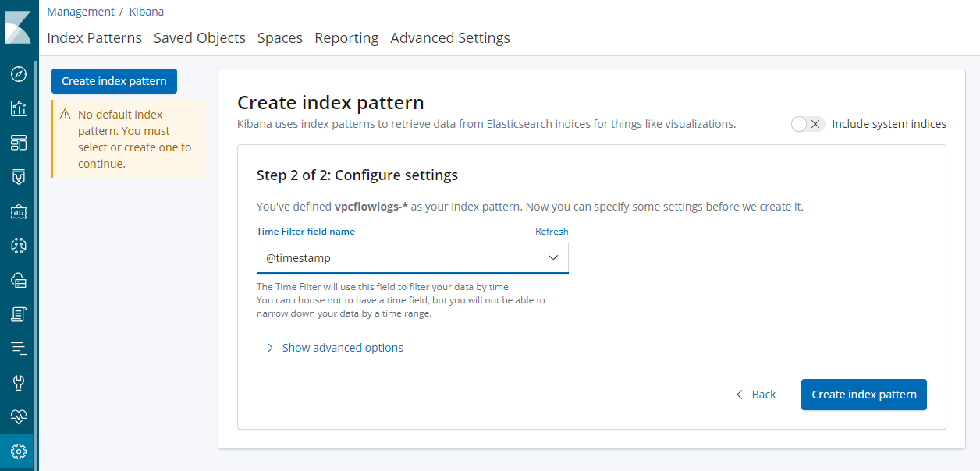
Task: Open the Time Filter field name dropdown
Action: (x=412, y=258)
